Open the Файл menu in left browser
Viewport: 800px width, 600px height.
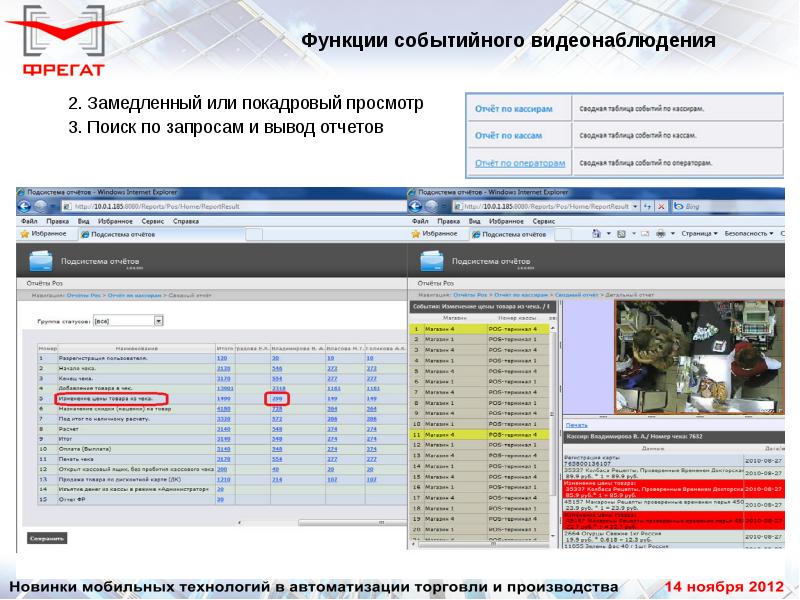coord(28,219)
